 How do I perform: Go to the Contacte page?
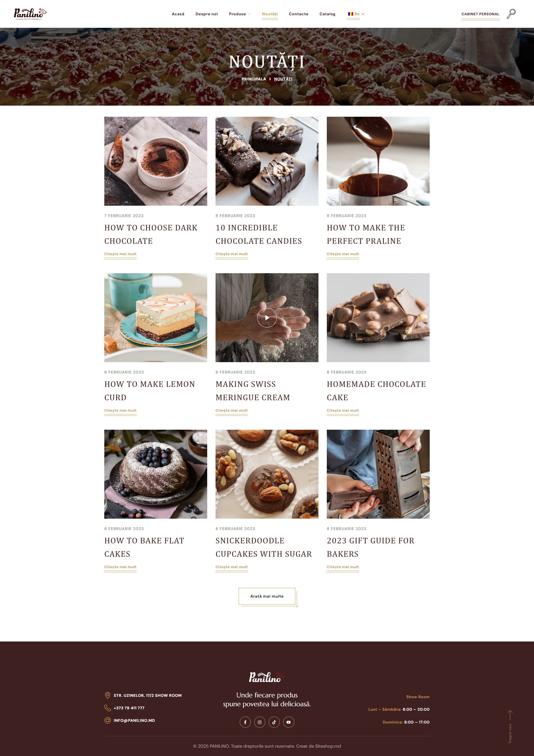pyautogui.click(x=298, y=14)
